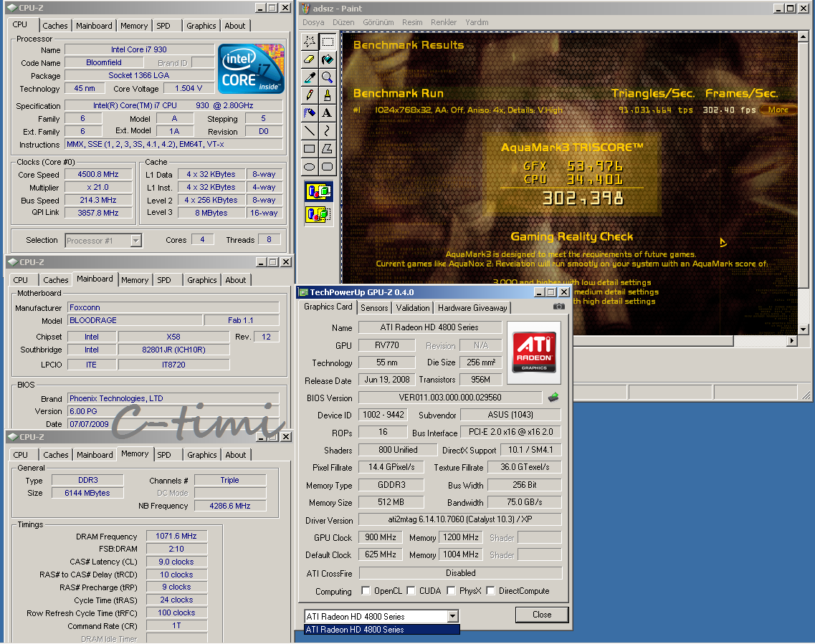
Task: Pick the straight Line tool in Paint
Action: pos(309,130)
